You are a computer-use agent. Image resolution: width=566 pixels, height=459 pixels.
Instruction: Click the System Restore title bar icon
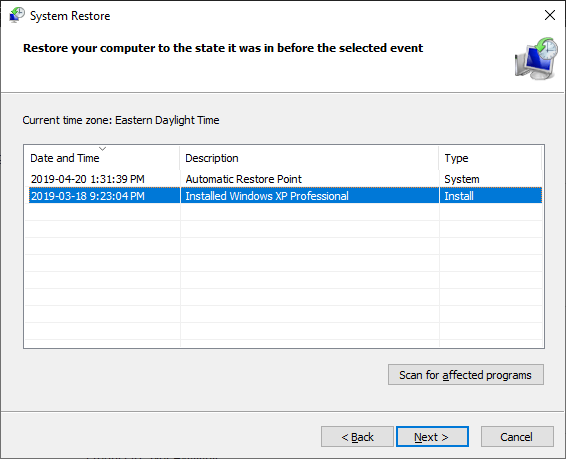(17, 16)
